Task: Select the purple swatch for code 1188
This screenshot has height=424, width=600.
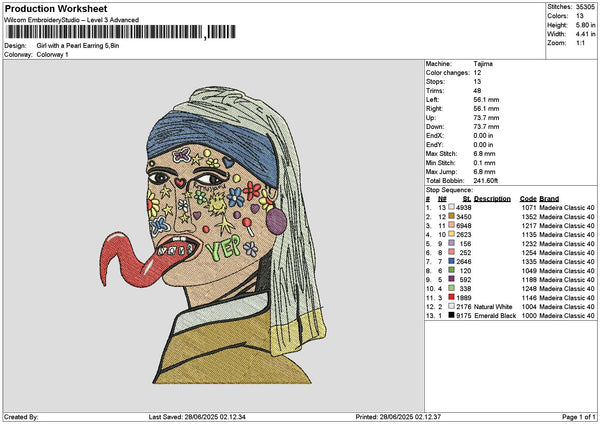Action: 452,279
